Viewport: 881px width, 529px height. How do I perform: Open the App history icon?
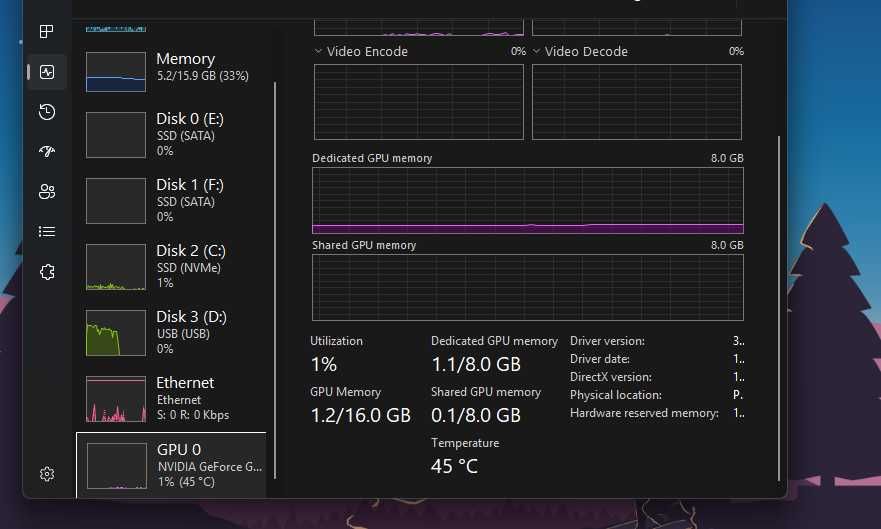(46, 112)
